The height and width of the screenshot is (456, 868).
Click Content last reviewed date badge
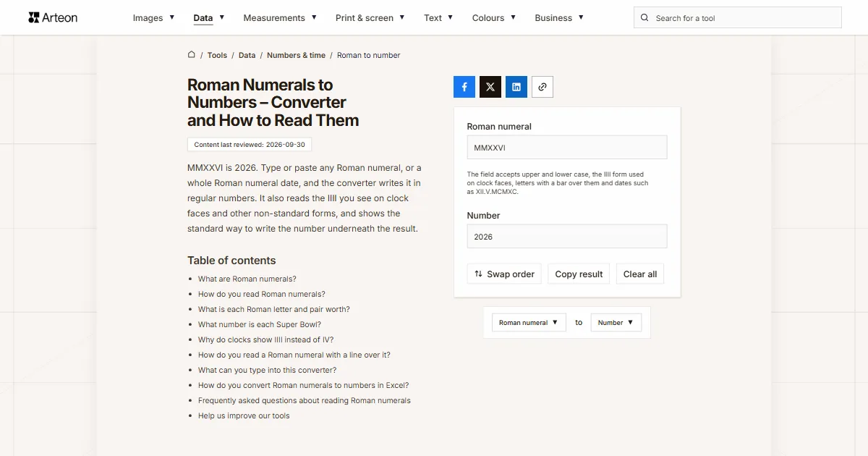(x=250, y=145)
